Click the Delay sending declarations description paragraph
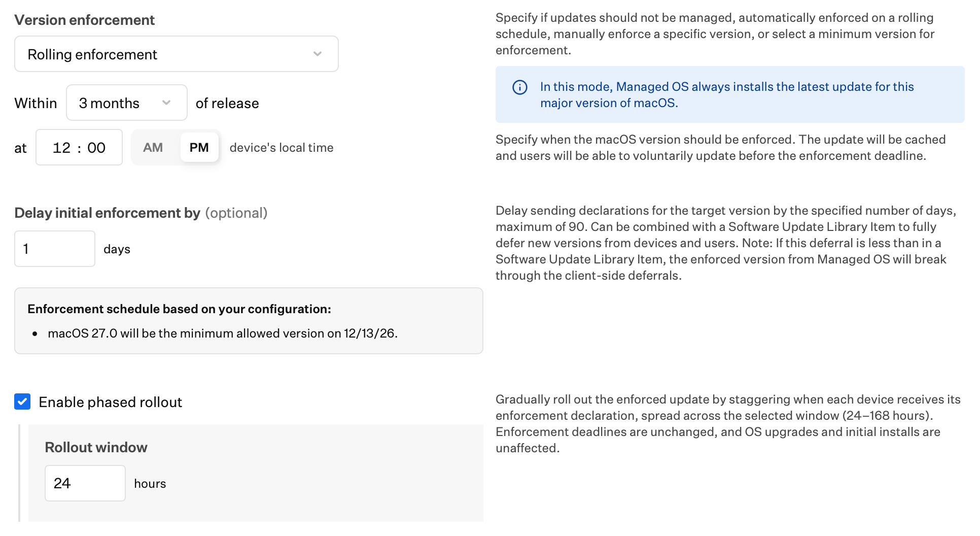Viewport: 980px width, 536px height. point(726,243)
